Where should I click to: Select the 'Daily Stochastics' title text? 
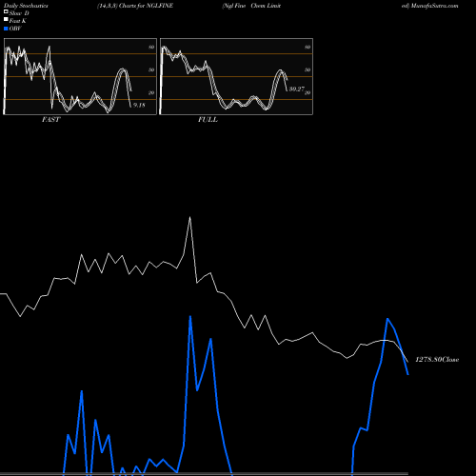coord(26,6)
